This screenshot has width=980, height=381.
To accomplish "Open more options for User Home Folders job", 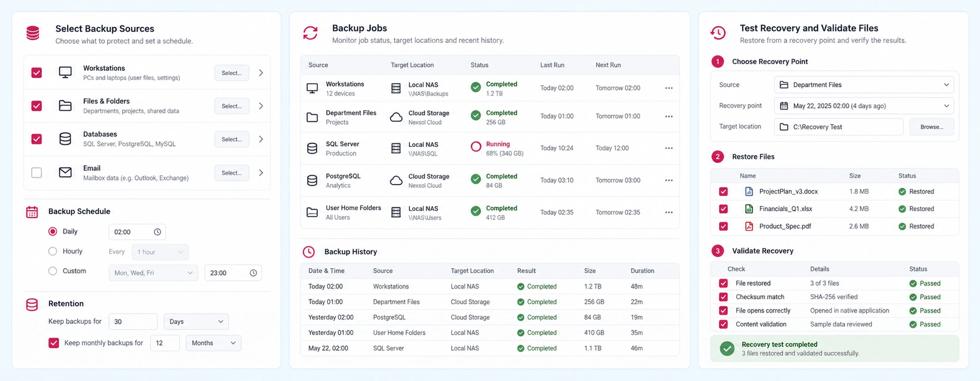I will tap(669, 212).
